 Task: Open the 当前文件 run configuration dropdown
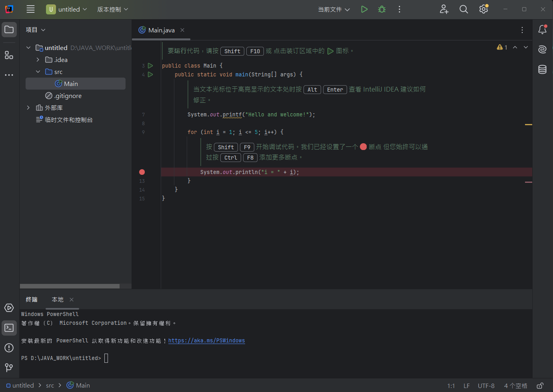[333, 9]
